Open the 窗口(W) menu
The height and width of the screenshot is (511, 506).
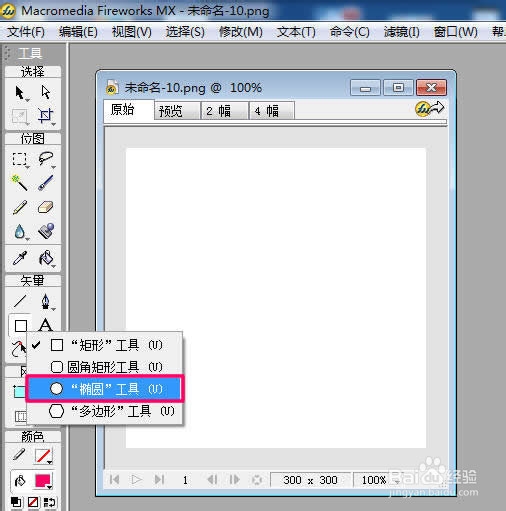coord(455,32)
